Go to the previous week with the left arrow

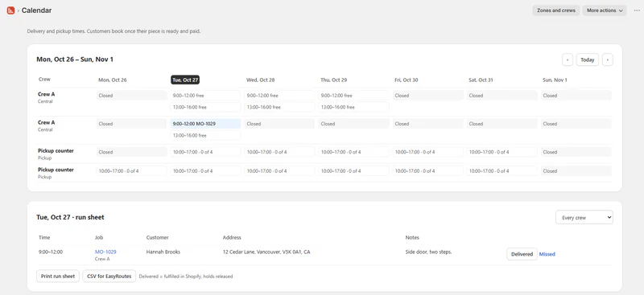pyautogui.click(x=568, y=59)
